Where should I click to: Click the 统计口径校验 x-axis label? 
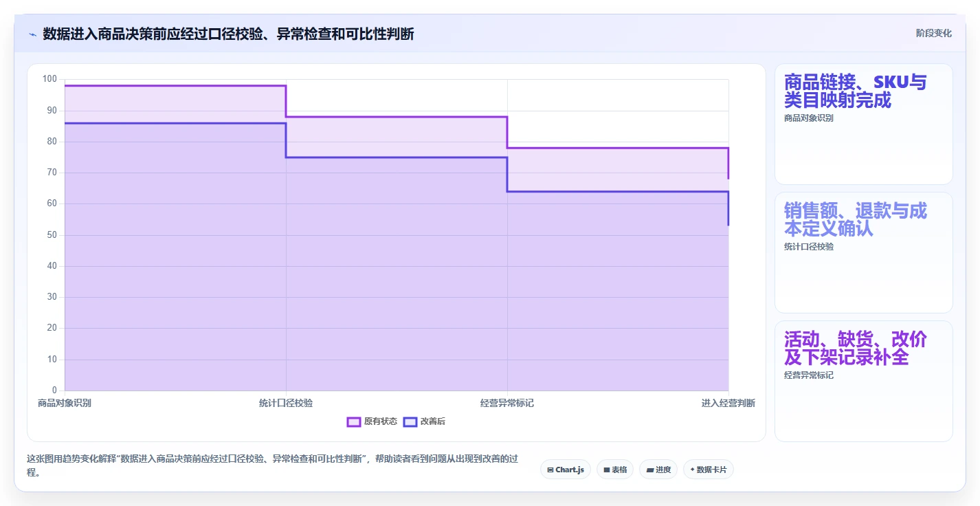(x=286, y=403)
